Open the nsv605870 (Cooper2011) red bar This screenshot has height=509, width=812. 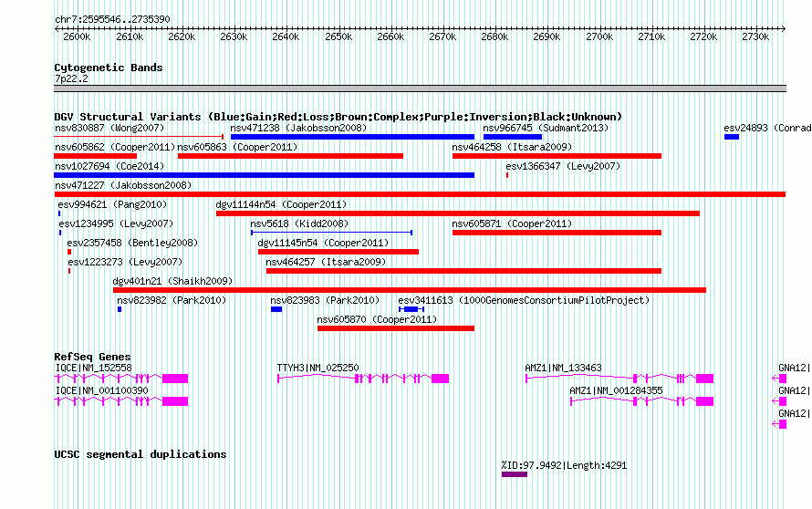[x=396, y=328]
